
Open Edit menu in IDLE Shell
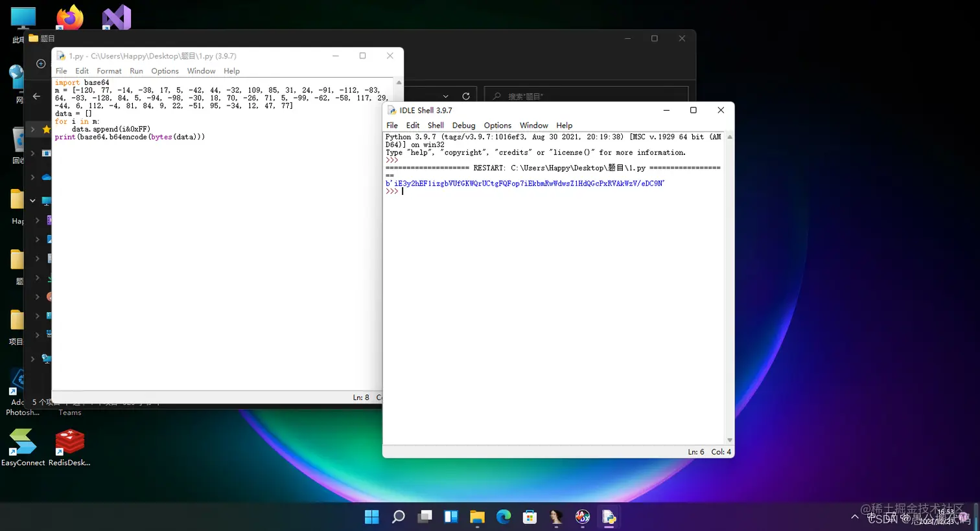[x=413, y=125]
